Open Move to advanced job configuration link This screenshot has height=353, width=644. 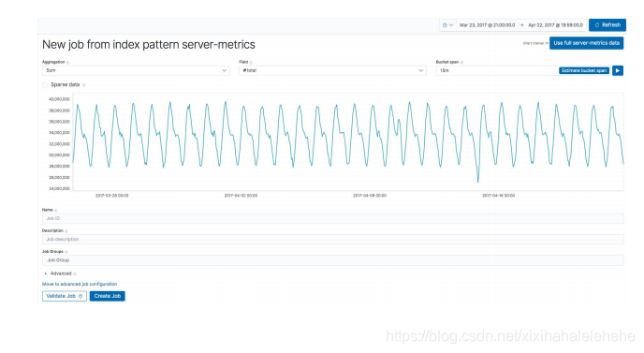point(80,284)
